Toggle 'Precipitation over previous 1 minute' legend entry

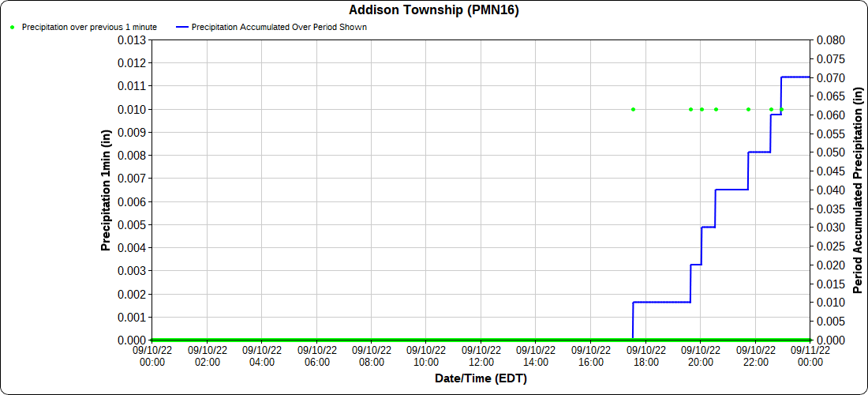tap(89, 27)
